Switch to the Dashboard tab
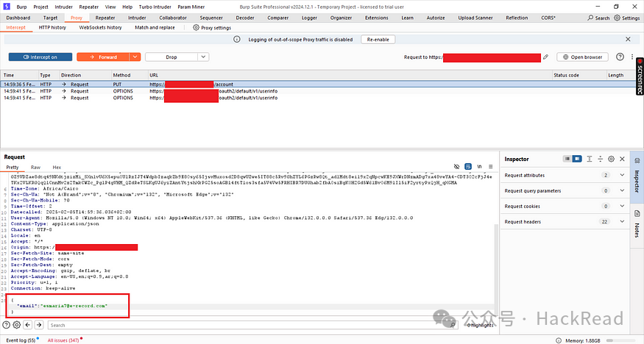Viewport: 644px width, 344px height. coord(18,18)
